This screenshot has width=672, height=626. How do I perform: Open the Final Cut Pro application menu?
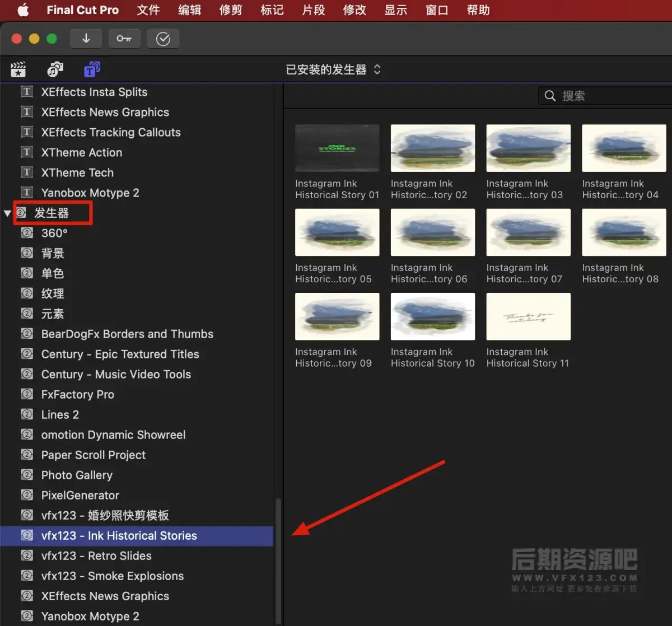pos(82,10)
